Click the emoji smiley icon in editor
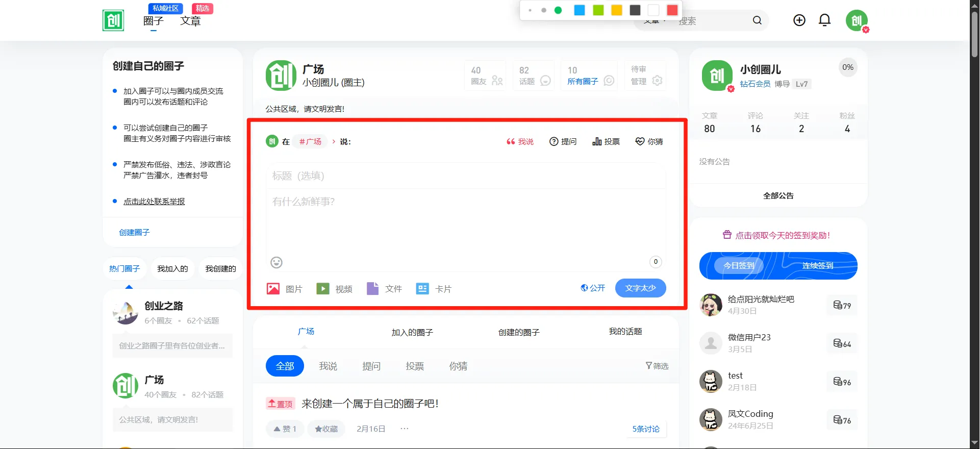The height and width of the screenshot is (449, 980). click(277, 262)
